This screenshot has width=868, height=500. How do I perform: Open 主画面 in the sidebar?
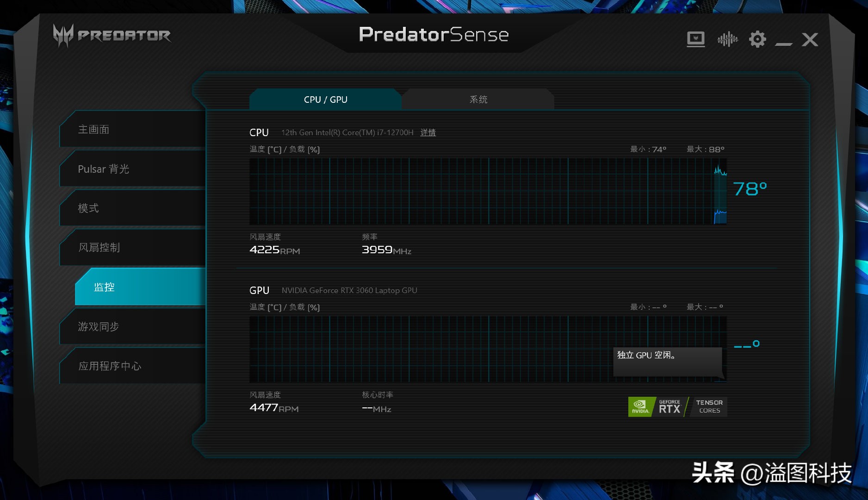click(x=132, y=130)
